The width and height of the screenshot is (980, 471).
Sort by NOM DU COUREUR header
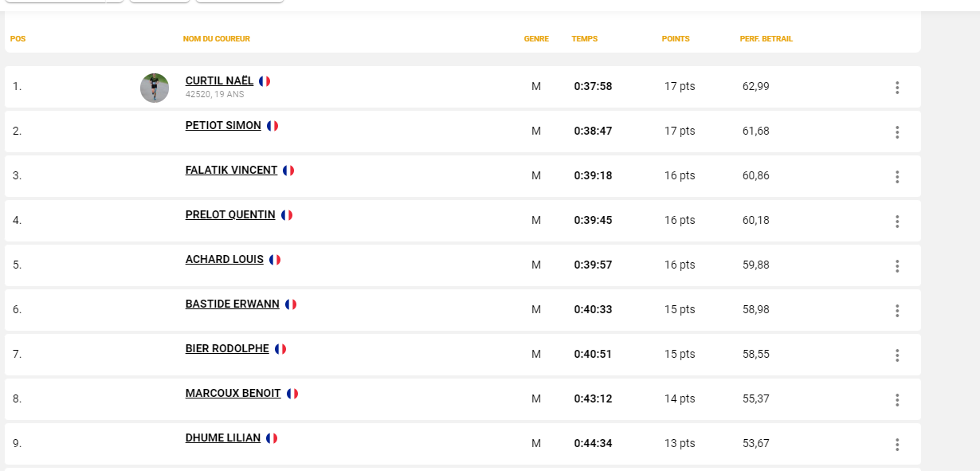[x=216, y=39]
